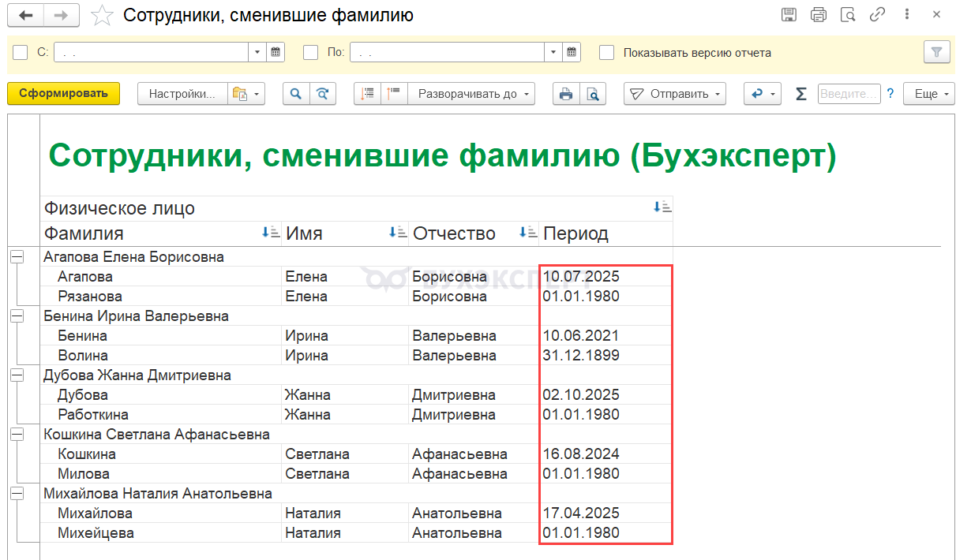This screenshot has width=956, height=560.
Task: Enable the 'По:' end date checkbox
Action: click(x=311, y=53)
